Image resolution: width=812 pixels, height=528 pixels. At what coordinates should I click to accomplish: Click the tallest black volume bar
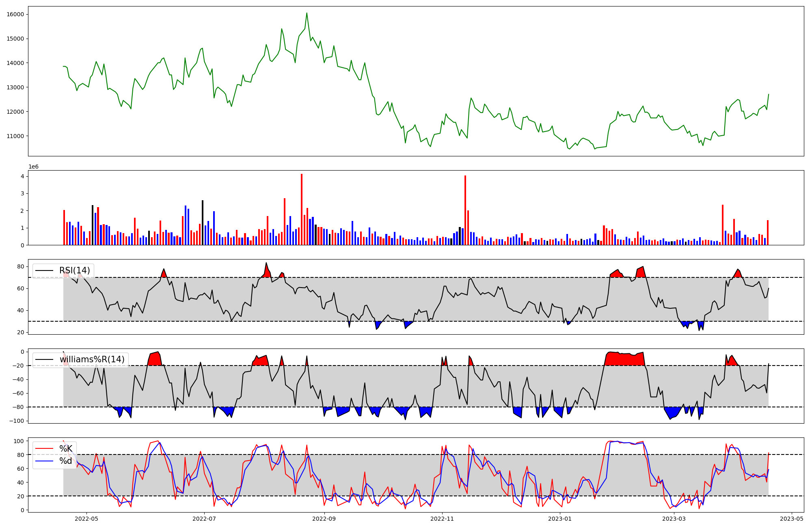(203, 223)
